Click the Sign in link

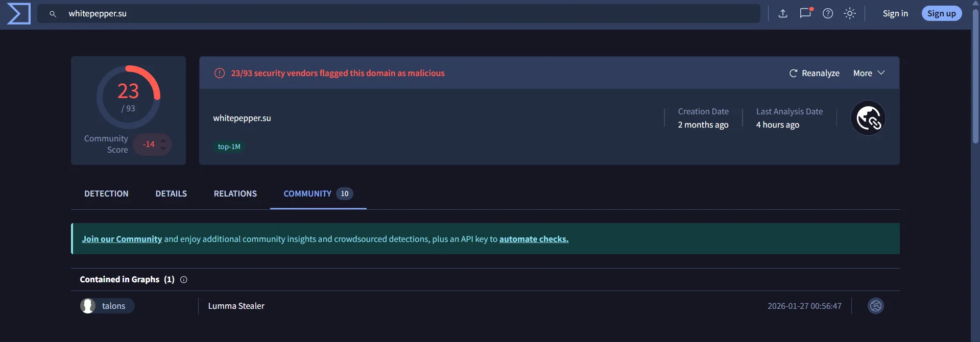(895, 13)
